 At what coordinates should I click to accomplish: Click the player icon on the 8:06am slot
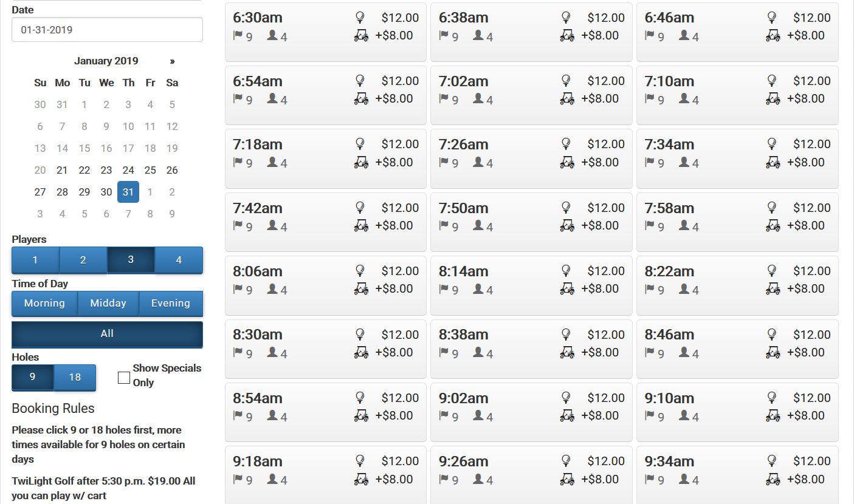click(272, 290)
